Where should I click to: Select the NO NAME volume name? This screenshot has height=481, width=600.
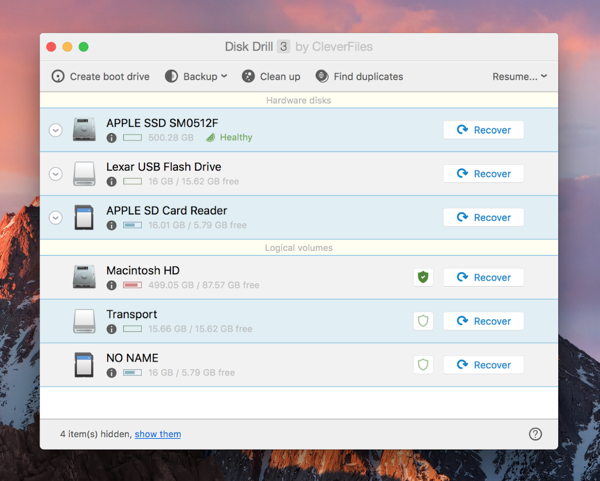click(132, 358)
